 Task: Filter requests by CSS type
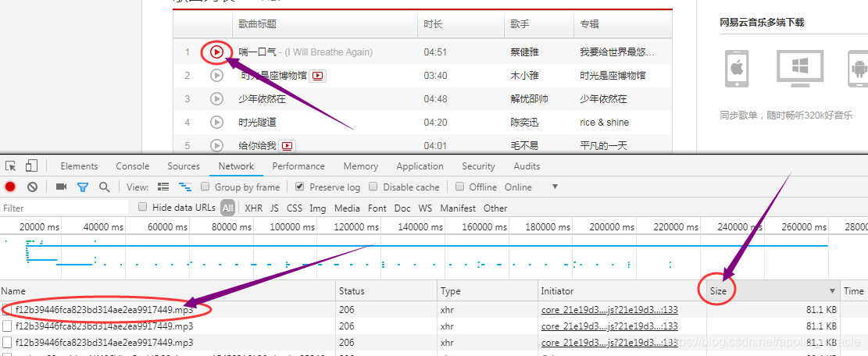click(x=295, y=208)
